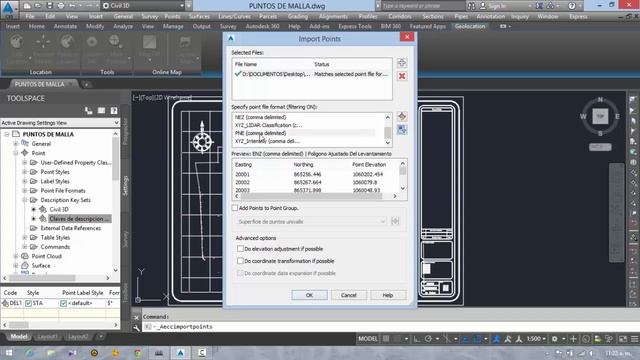
Task: Toggle STA style checkbox in key table
Action: 29,303
